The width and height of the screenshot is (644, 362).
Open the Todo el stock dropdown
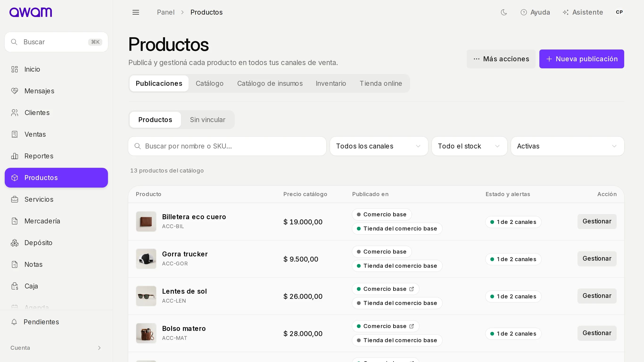pos(469,146)
